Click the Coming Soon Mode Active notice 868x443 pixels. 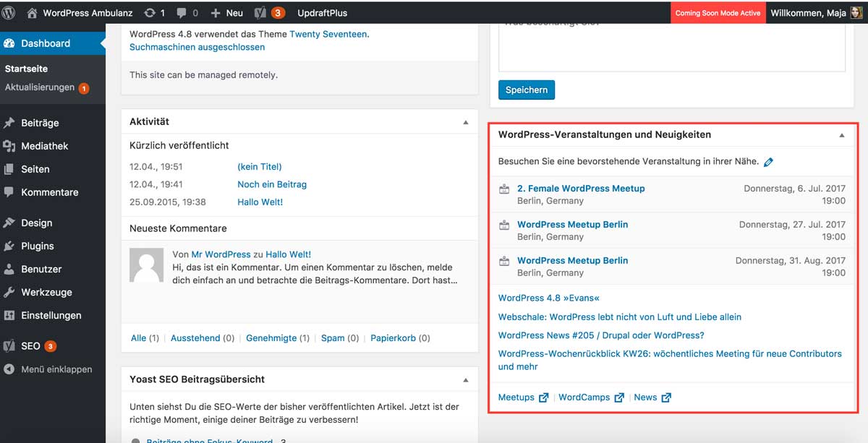point(718,13)
